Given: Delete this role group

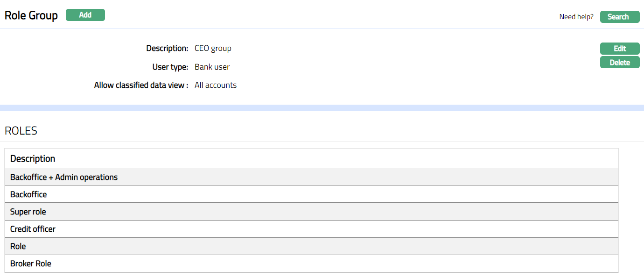Looking at the screenshot, I should click(620, 63).
